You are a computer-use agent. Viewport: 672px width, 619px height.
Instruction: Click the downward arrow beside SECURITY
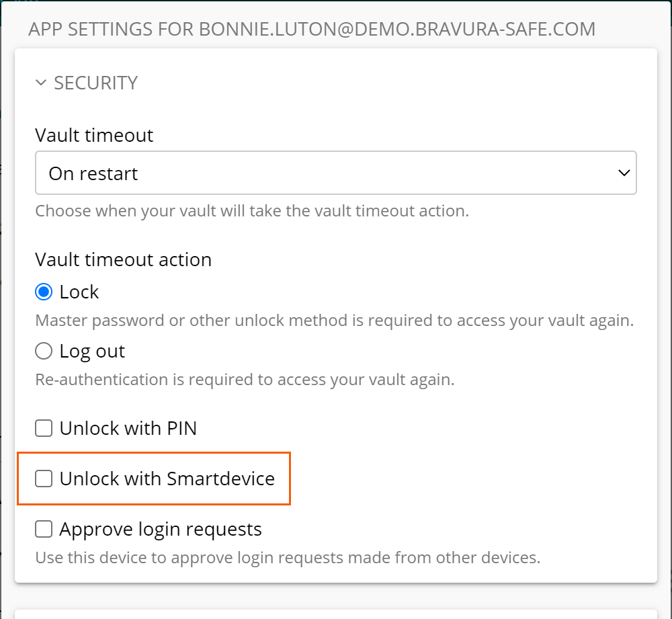tap(41, 82)
